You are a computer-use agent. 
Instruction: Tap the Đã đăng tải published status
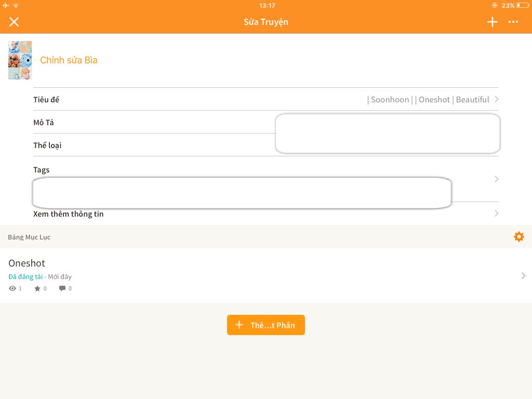[25, 277]
